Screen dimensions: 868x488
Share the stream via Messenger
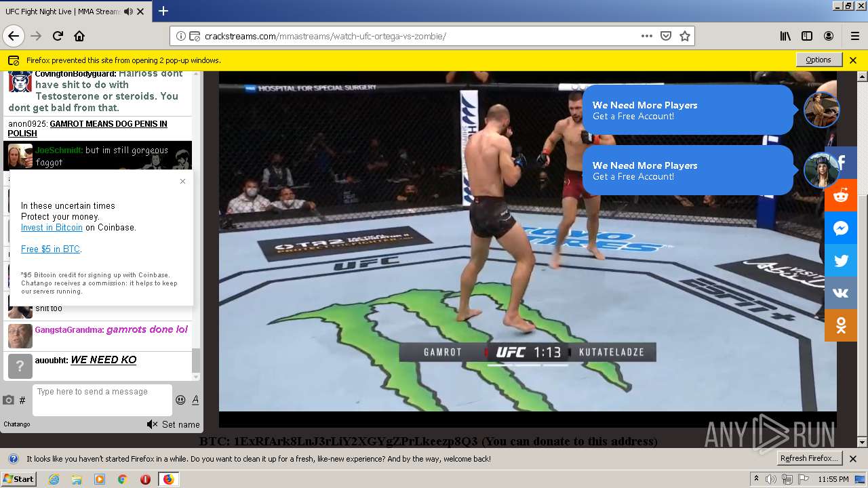tap(841, 228)
